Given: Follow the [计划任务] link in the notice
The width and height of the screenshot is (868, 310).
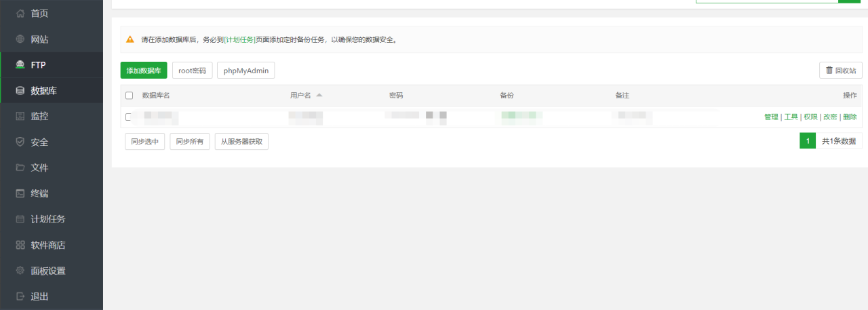Looking at the screenshot, I should (x=240, y=39).
